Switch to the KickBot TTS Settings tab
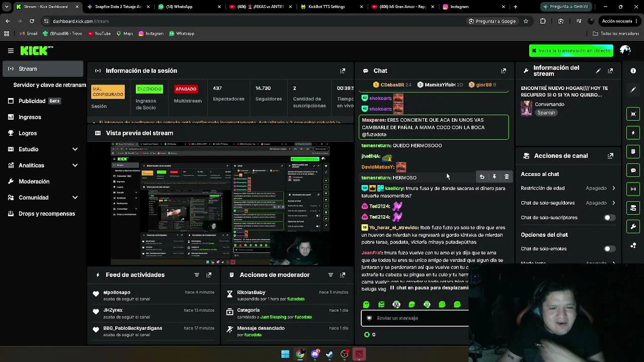This screenshot has height=362, width=644. [x=332, y=7]
